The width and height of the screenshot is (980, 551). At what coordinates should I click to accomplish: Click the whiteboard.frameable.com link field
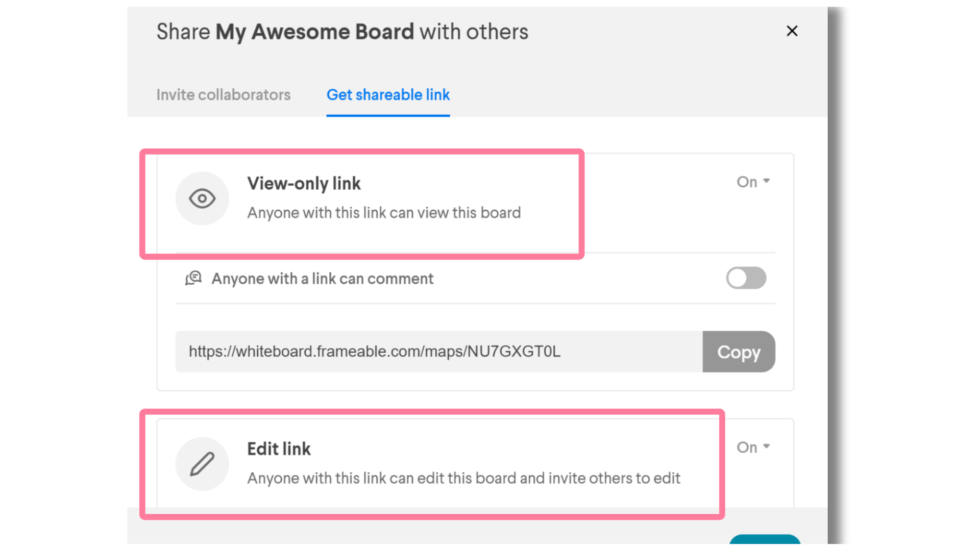(x=439, y=352)
